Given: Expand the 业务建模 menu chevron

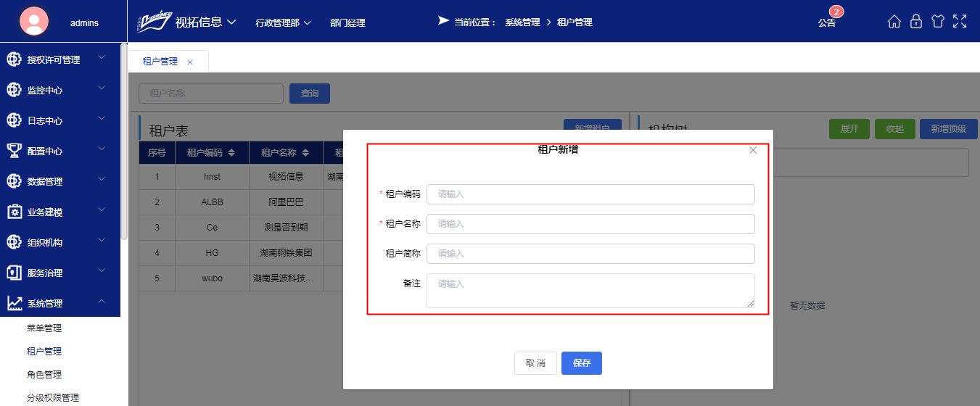Looking at the screenshot, I should point(102,210).
